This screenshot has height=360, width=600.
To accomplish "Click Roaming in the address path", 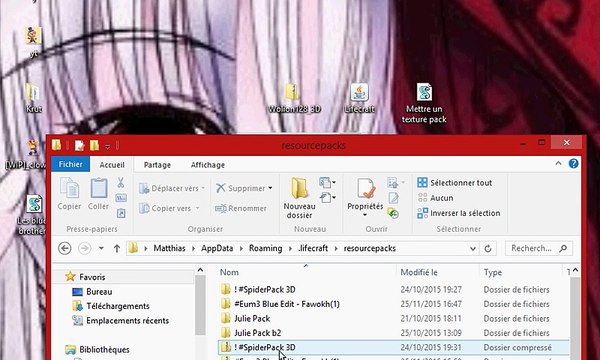I will pos(265,248).
